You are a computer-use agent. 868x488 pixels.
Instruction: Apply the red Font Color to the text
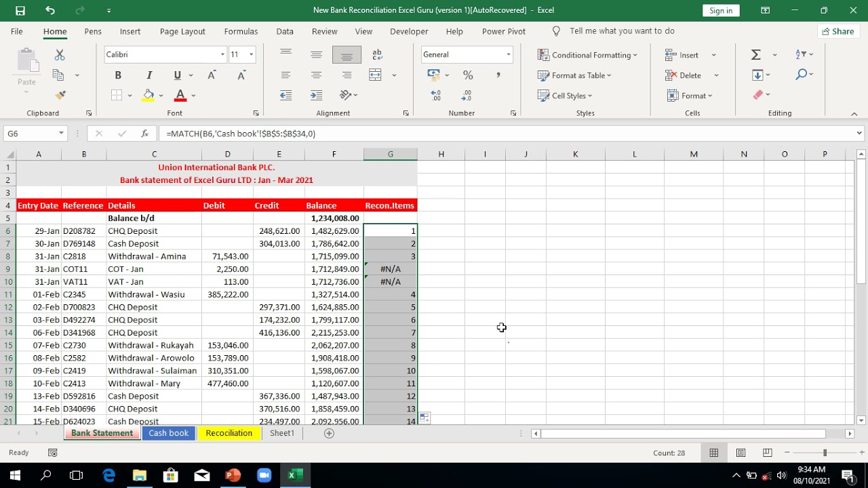pyautogui.click(x=180, y=95)
